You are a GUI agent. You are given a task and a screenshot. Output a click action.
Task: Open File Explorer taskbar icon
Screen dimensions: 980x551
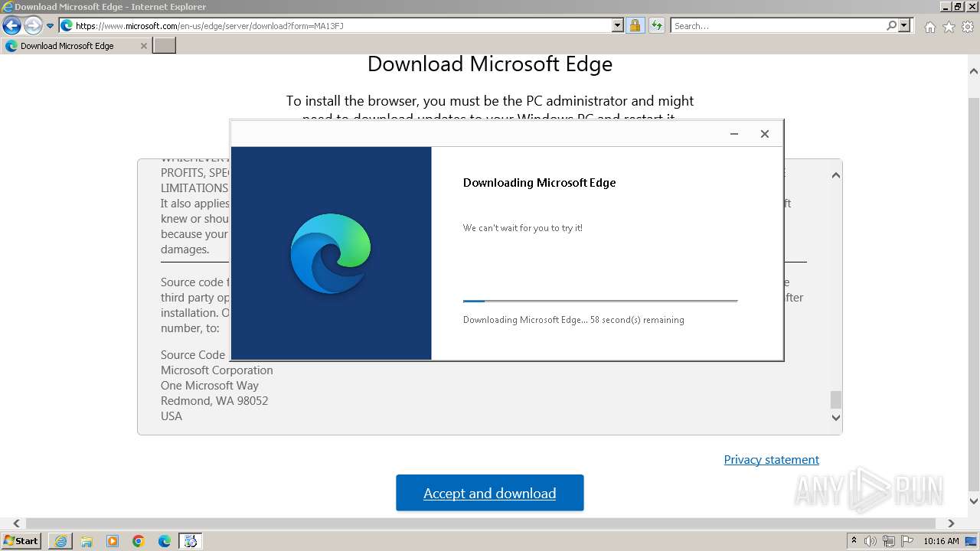[x=87, y=541]
